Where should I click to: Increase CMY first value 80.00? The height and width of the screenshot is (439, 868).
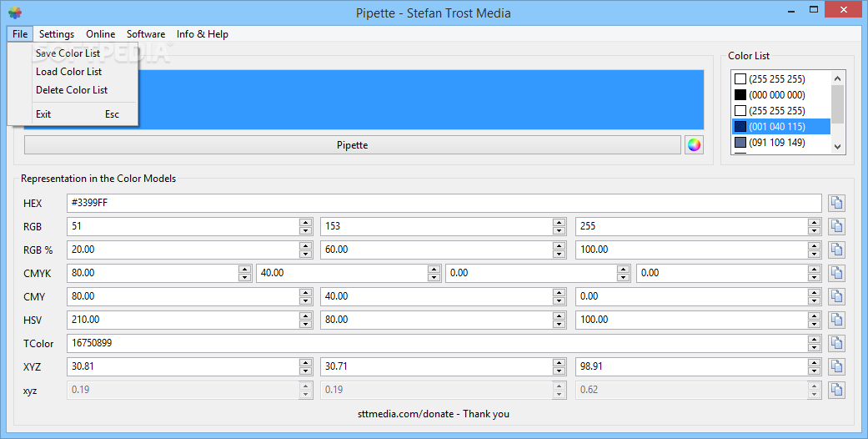tap(305, 292)
